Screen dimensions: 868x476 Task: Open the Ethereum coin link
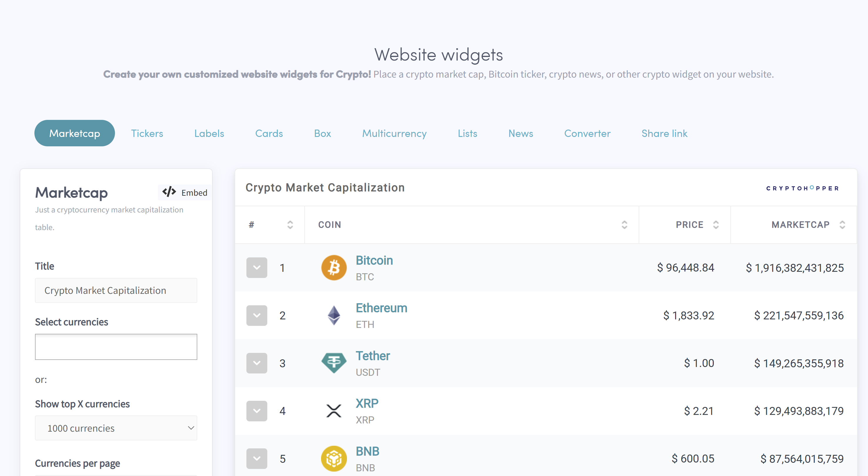(x=381, y=308)
